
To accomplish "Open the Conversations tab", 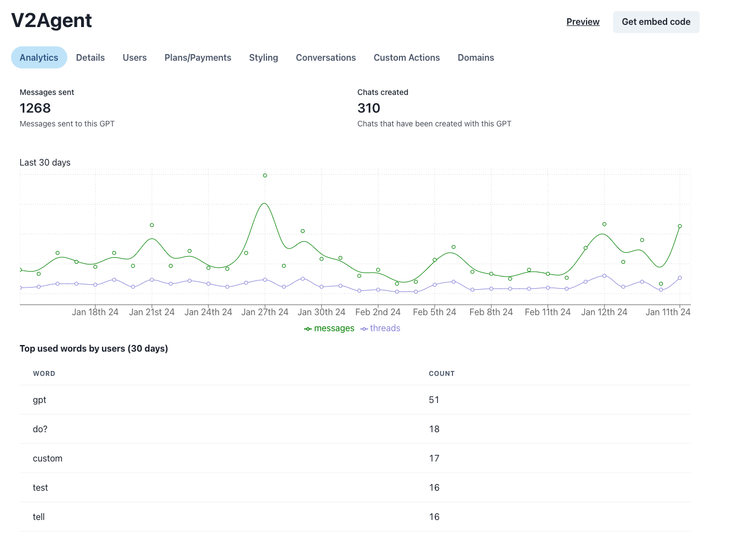I will click(326, 57).
